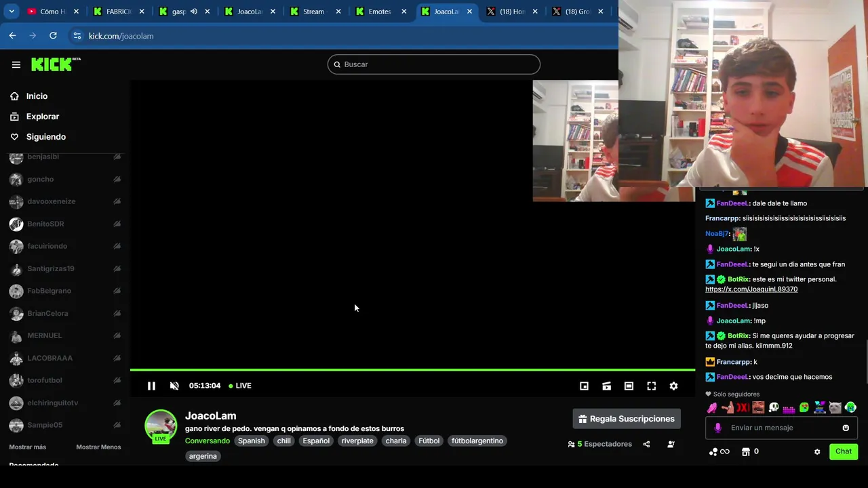The image size is (868, 488).
Task: Click Regala Suscripciones button
Action: click(x=627, y=419)
